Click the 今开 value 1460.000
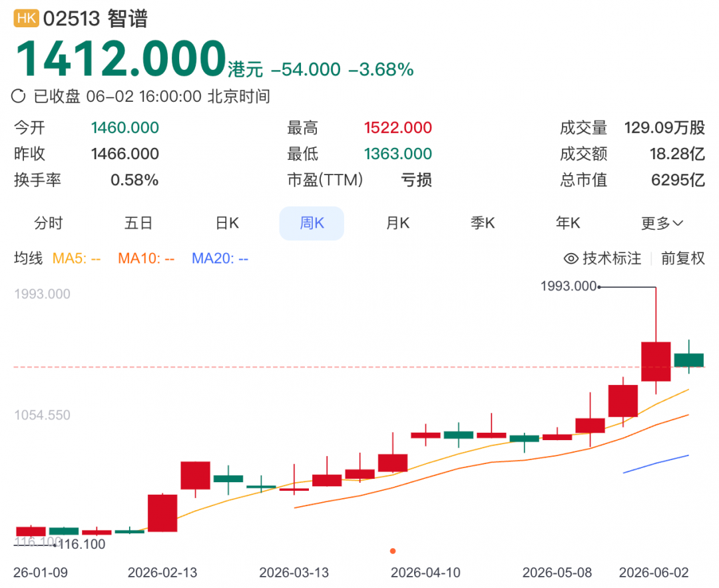Image resolution: width=719 pixels, height=588 pixels. pos(124,127)
